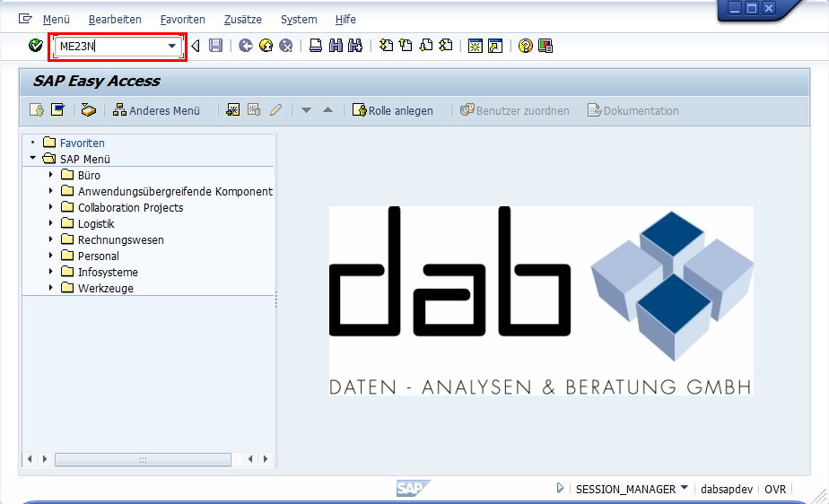Click the SAP logo in status bar
Screen dimensions: 829x504
pyautogui.click(x=413, y=488)
